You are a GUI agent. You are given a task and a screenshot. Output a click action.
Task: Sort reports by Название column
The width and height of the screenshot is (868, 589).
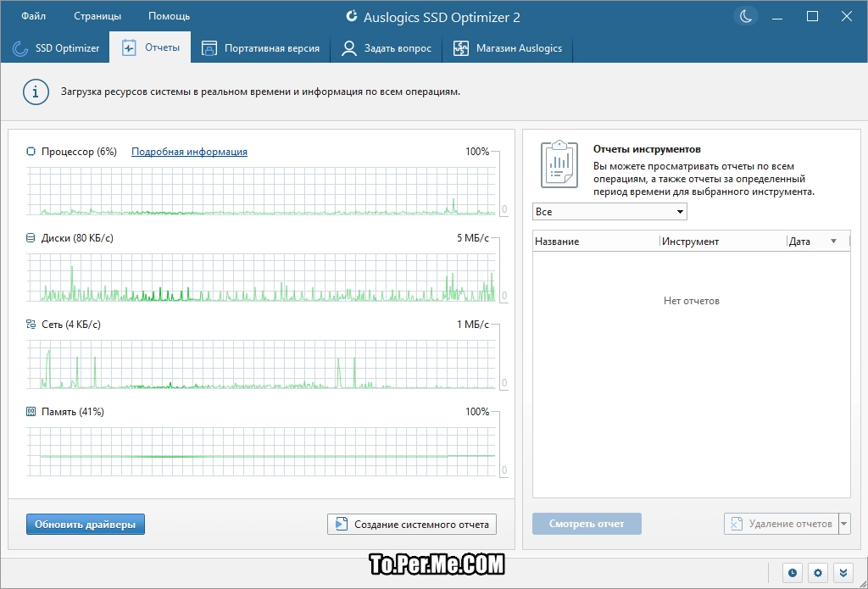pyautogui.click(x=596, y=242)
